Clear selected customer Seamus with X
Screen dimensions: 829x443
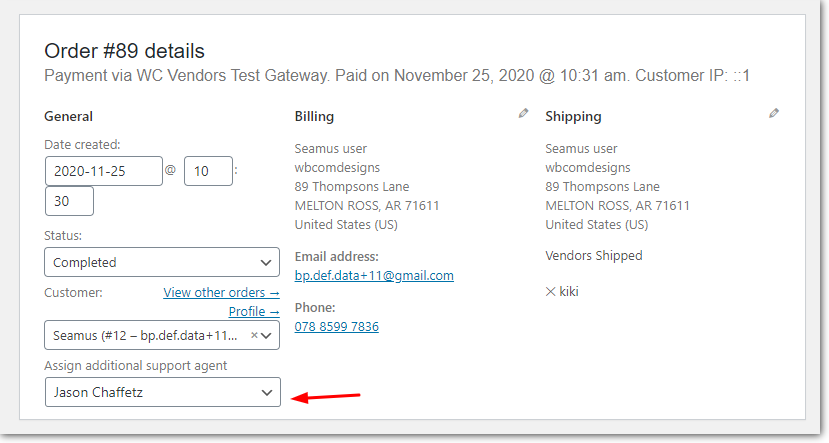pyautogui.click(x=254, y=335)
